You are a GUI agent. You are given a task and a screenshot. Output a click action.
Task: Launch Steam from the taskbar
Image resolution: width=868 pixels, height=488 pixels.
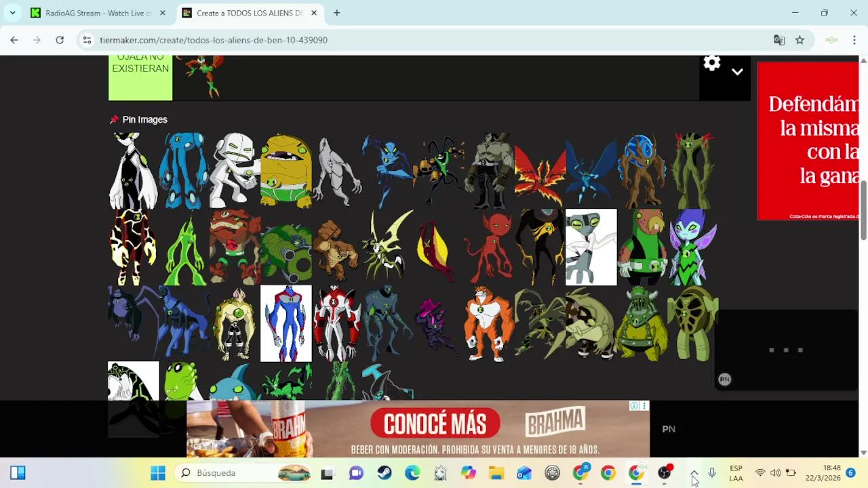click(384, 473)
